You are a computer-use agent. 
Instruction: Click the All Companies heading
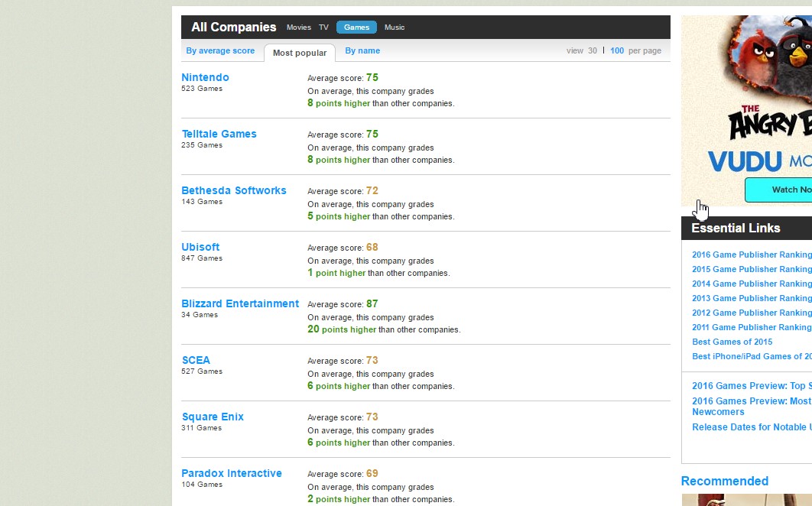coord(233,27)
